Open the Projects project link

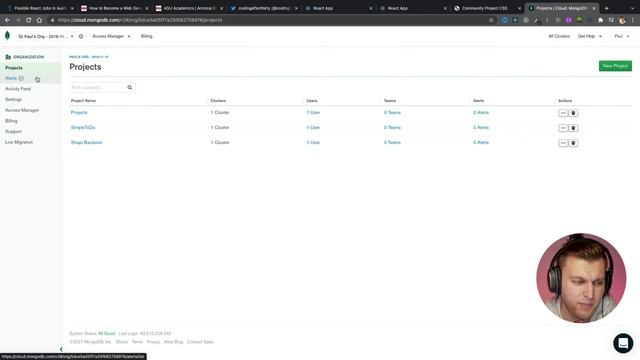coord(79,112)
